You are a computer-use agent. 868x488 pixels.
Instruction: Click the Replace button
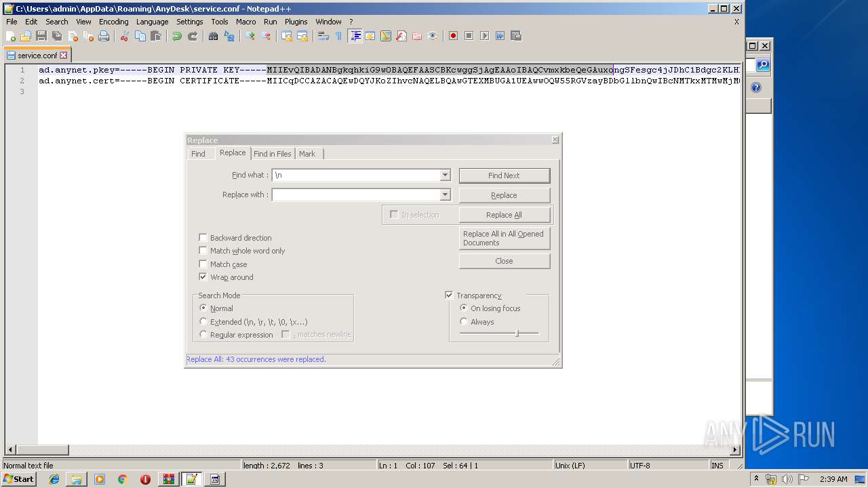click(x=504, y=195)
